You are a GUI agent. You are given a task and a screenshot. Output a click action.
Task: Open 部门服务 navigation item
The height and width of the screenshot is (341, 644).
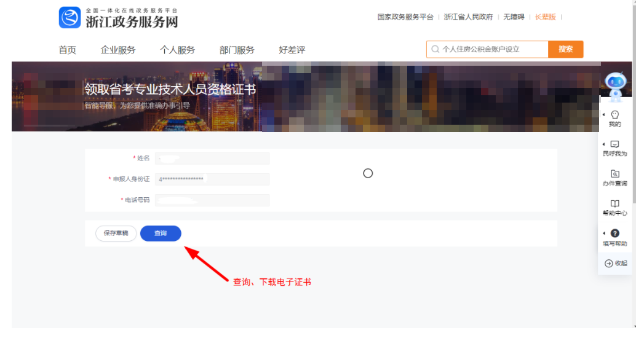(236, 50)
